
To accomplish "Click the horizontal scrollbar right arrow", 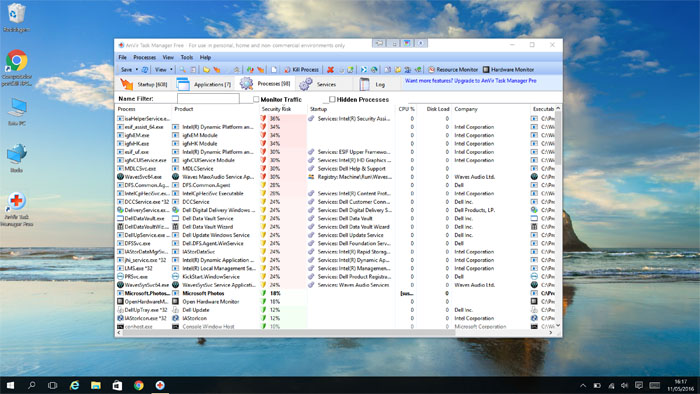I will (x=550, y=333).
